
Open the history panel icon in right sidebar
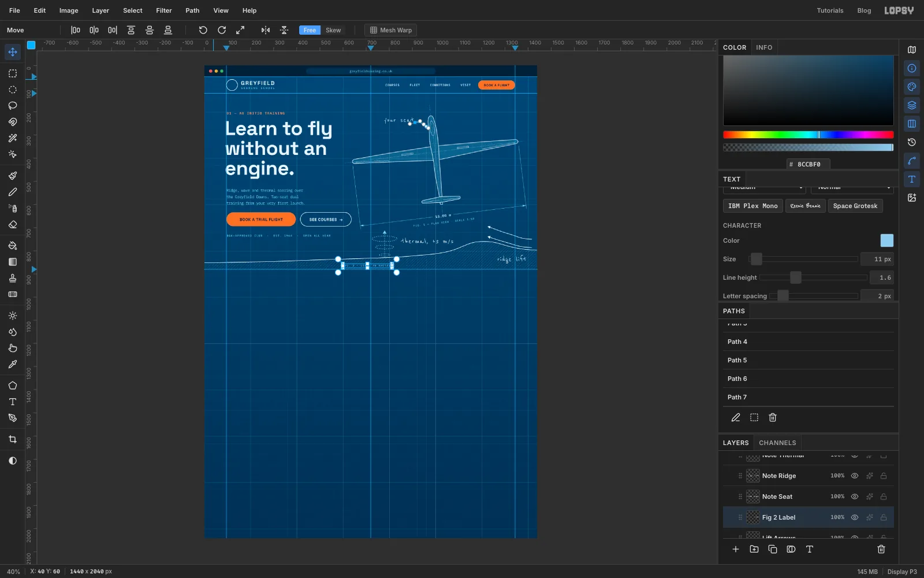point(912,142)
